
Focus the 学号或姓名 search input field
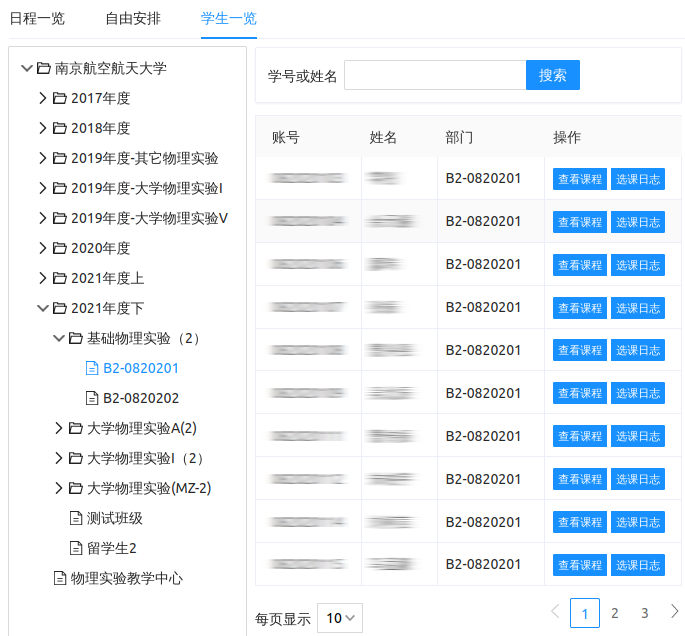tap(435, 76)
